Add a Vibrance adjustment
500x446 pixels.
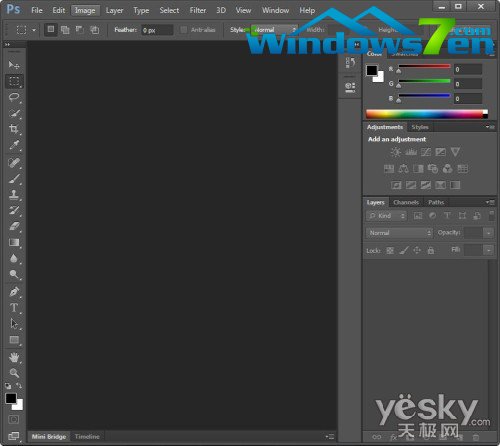(x=455, y=152)
